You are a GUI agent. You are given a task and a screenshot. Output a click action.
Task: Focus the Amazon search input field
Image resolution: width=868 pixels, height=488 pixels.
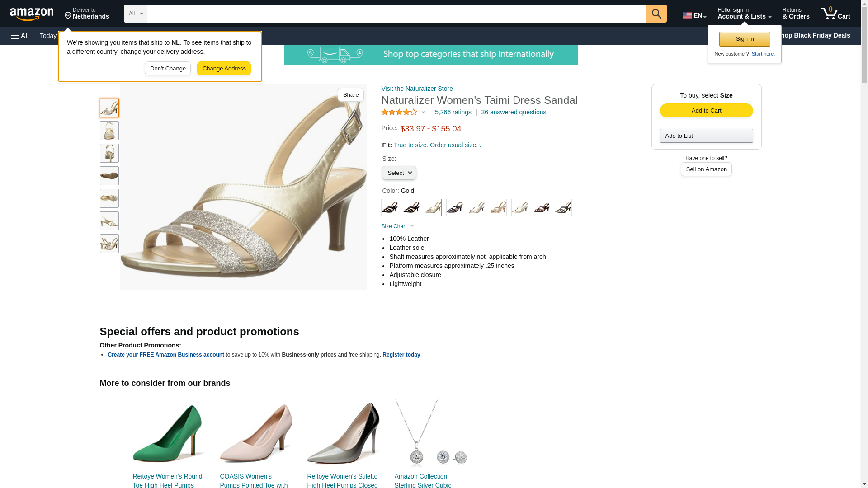(x=396, y=14)
